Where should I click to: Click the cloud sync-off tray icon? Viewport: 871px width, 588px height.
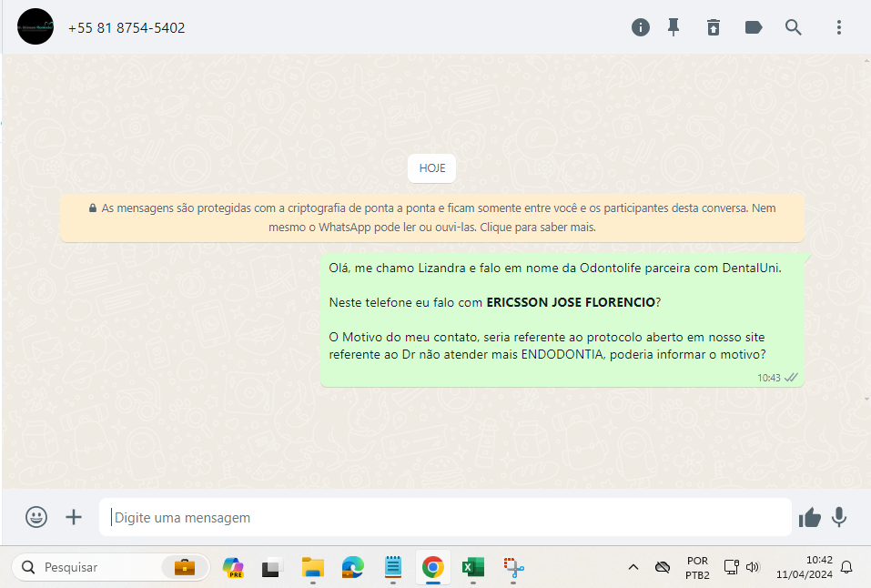(663, 567)
